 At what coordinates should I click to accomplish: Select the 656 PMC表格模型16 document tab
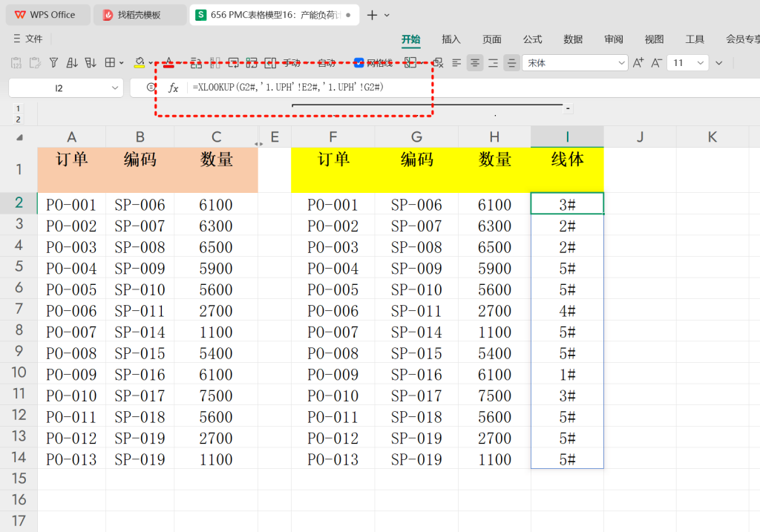click(x=275, y=15)
